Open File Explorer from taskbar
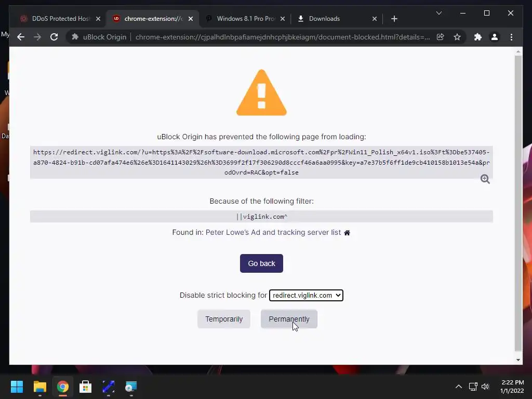 click(x=39, y=387)
